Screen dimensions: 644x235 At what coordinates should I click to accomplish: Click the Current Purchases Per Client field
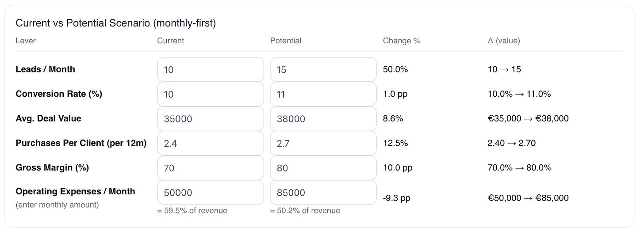[x=211, y=143]
